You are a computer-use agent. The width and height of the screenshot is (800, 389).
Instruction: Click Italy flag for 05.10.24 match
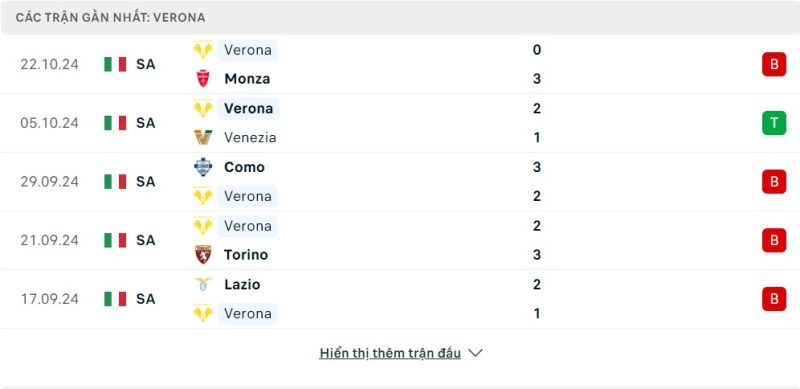[x=115, y=123]
